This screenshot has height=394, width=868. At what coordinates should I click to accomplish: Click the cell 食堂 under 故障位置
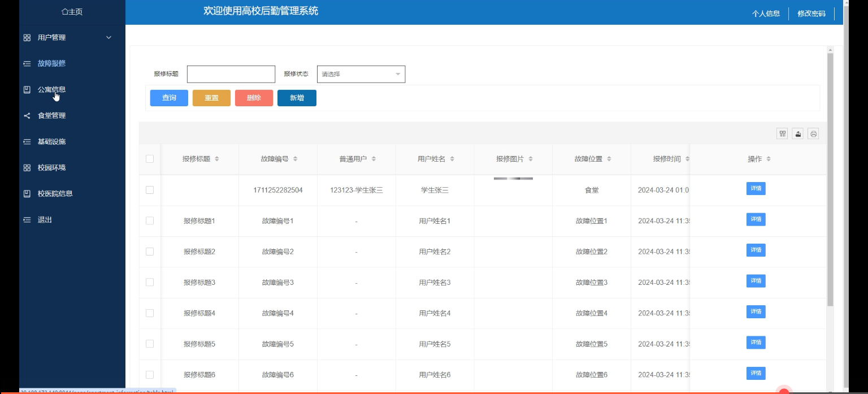592,190
